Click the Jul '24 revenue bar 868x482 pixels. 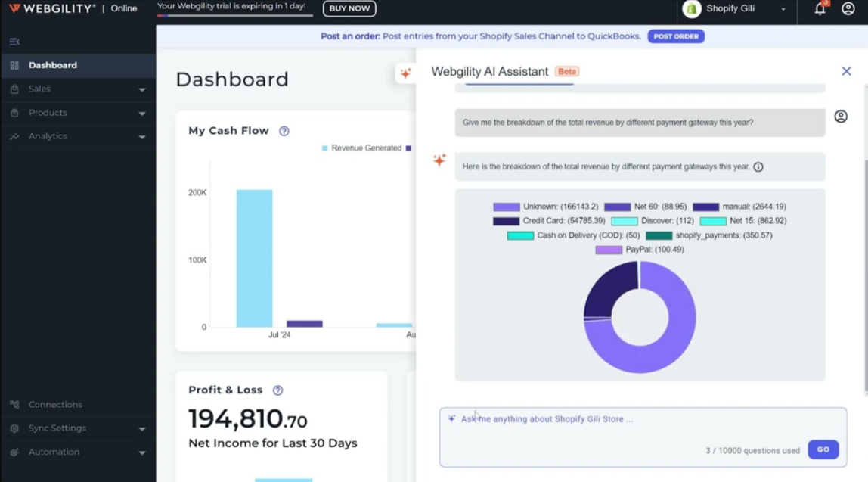tap(254, 258)
